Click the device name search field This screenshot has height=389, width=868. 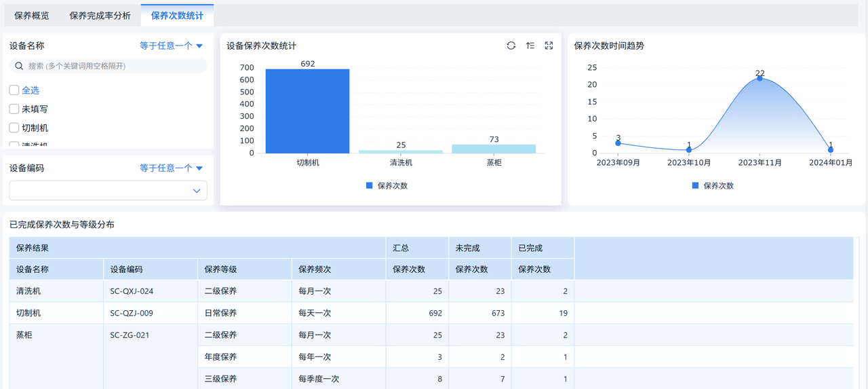(x=108, y=66)
